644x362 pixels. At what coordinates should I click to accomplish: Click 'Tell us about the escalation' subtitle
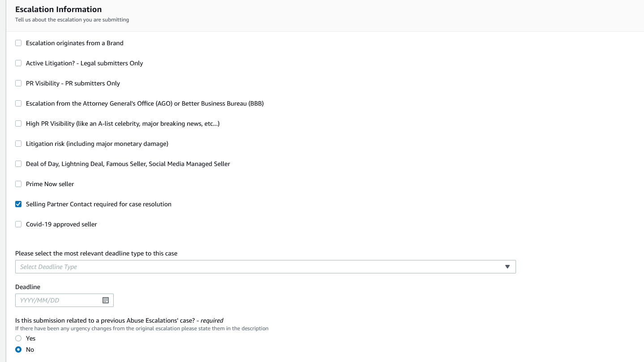[72, 20]
